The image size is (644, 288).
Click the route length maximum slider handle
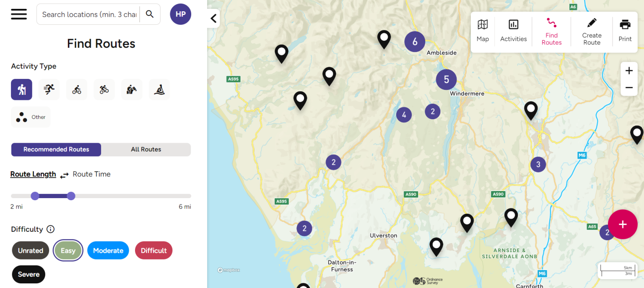tap(71, 196)
